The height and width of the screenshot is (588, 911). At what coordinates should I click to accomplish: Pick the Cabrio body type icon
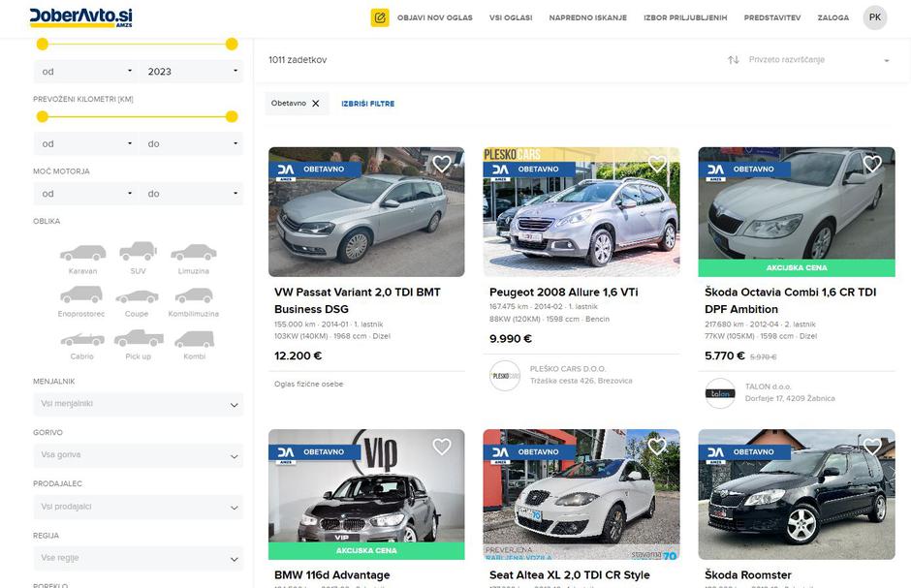coord(82,340)
